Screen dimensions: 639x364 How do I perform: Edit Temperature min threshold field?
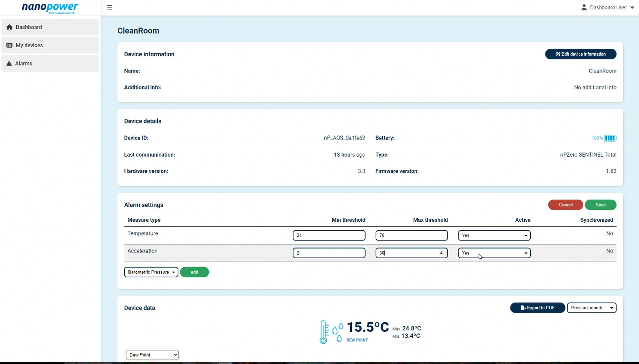click(329, 235)
